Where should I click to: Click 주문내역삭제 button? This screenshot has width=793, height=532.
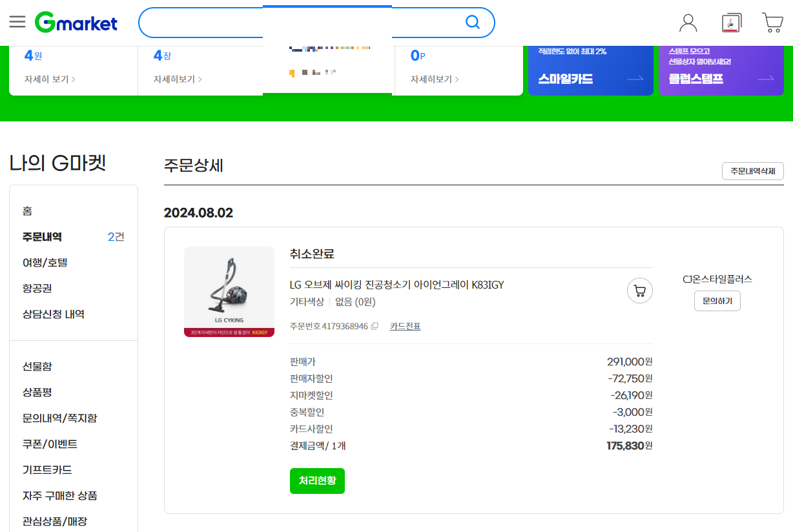pos(753,171)
